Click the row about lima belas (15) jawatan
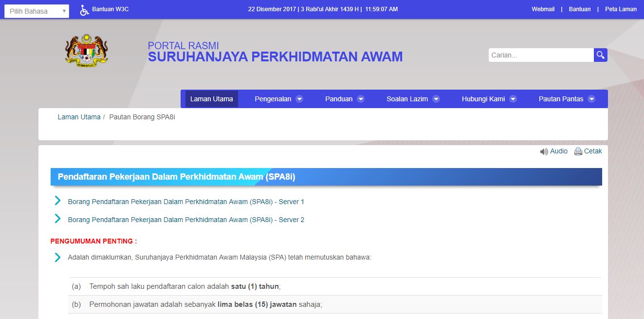Image resolution: width=644 pixels, height=319 pixels. [335, 304]
